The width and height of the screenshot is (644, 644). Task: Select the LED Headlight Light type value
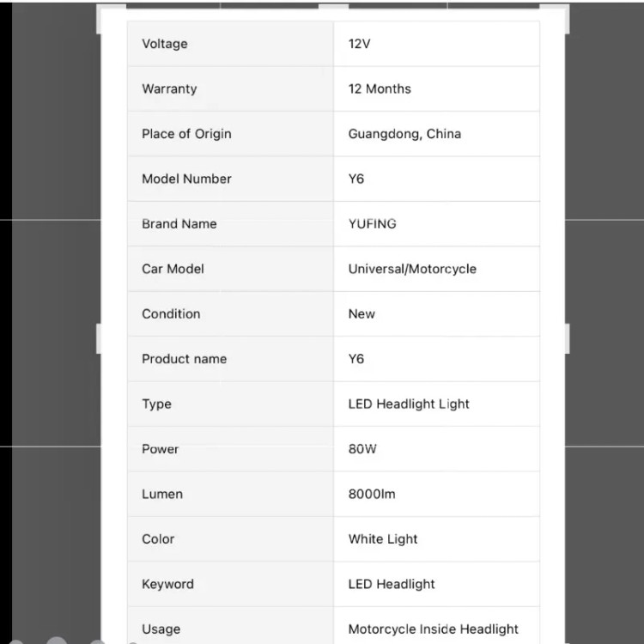point(409,404)
